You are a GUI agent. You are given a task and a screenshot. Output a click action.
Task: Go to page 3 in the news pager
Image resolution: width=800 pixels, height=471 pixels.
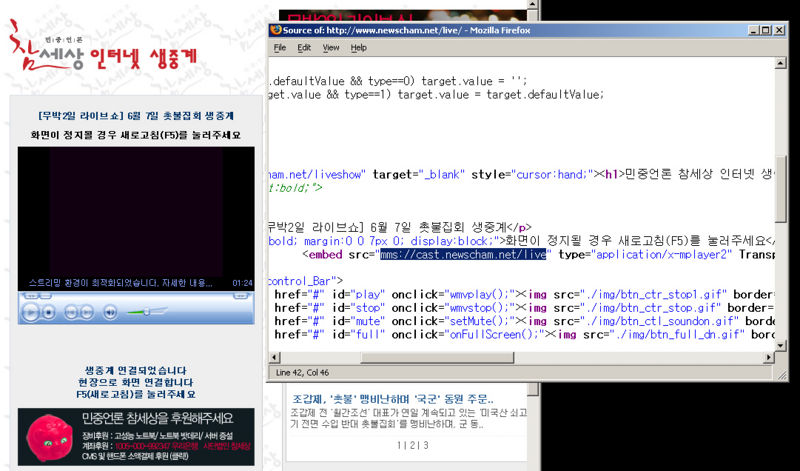click(x=426, y=445)
